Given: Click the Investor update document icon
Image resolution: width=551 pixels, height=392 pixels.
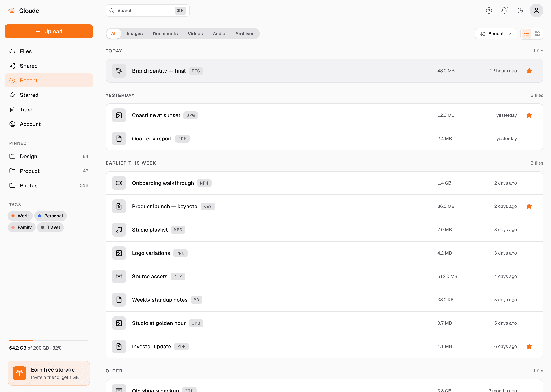Looking at the screenshot, I should [x=119, y=346].
